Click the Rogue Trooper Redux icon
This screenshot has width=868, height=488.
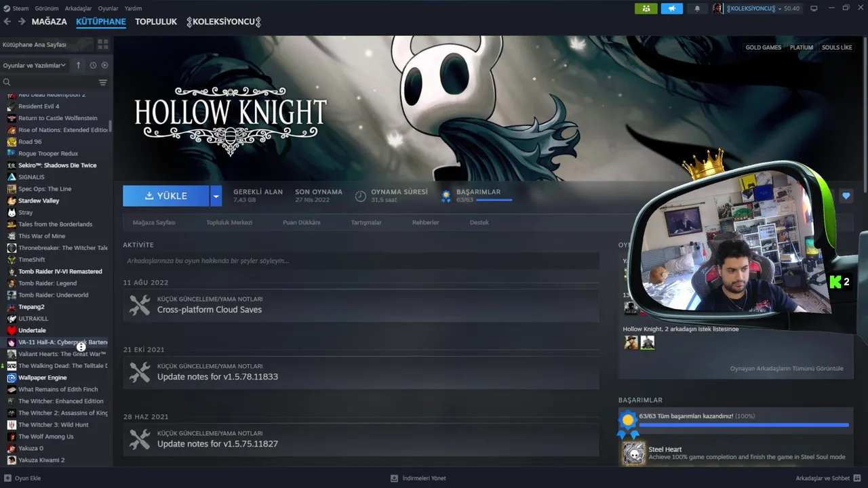point(12,153)
